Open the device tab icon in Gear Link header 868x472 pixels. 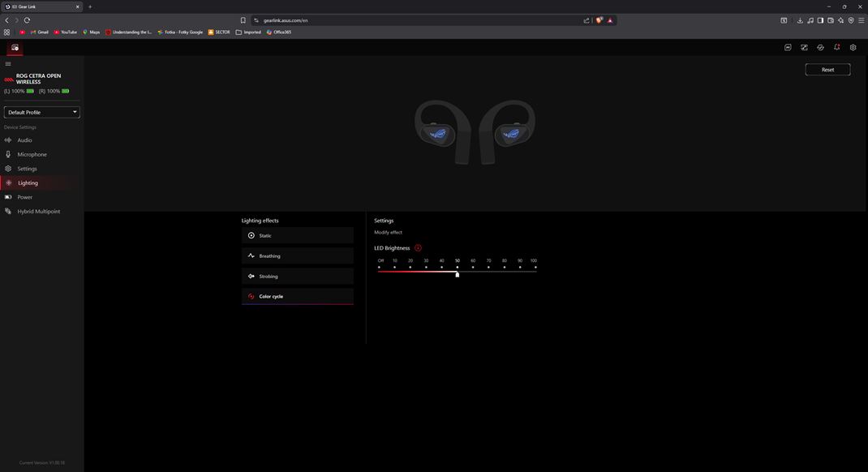pos(15,48)
